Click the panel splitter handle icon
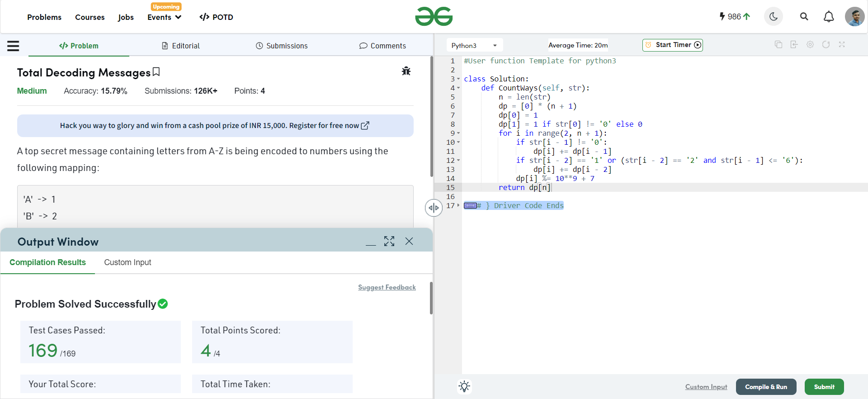The width and height of the screenshot is (868, 399). (434, 208)
